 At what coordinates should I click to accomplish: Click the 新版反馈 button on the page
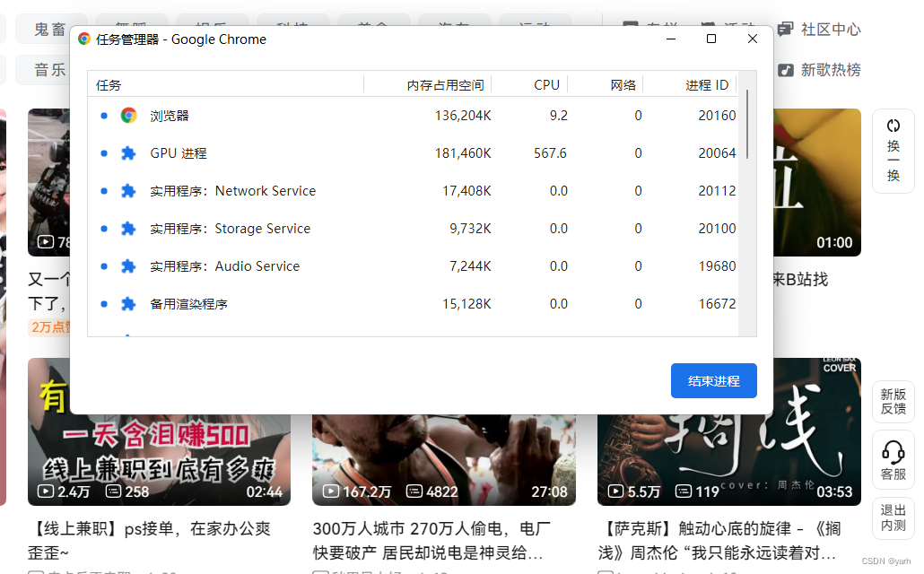(893, 401)
